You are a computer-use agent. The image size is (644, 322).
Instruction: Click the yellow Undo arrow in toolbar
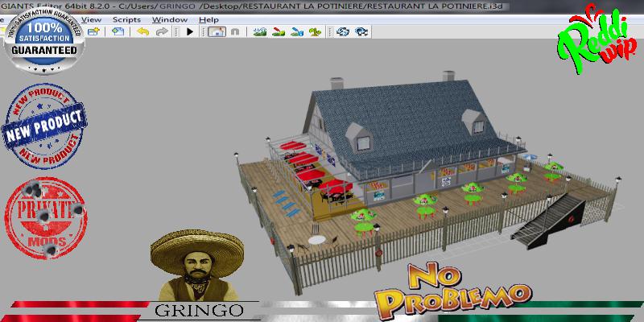[x=142, y=32]
